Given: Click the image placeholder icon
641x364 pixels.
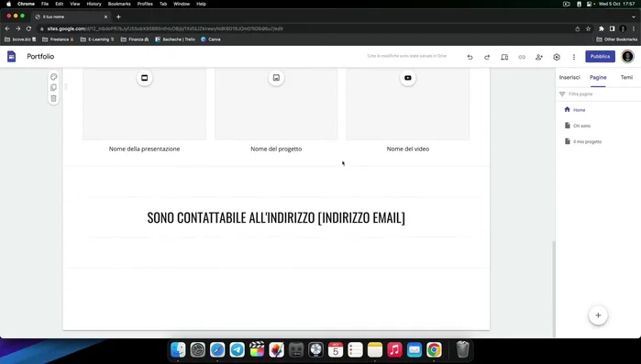Looking at the screenshot, I should tap(276, 78).
